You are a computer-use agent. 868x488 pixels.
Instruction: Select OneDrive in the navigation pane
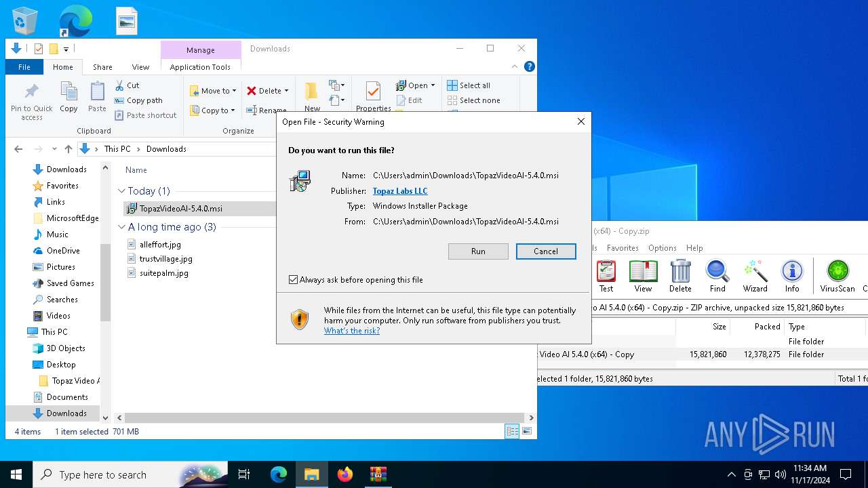(63, 251)
